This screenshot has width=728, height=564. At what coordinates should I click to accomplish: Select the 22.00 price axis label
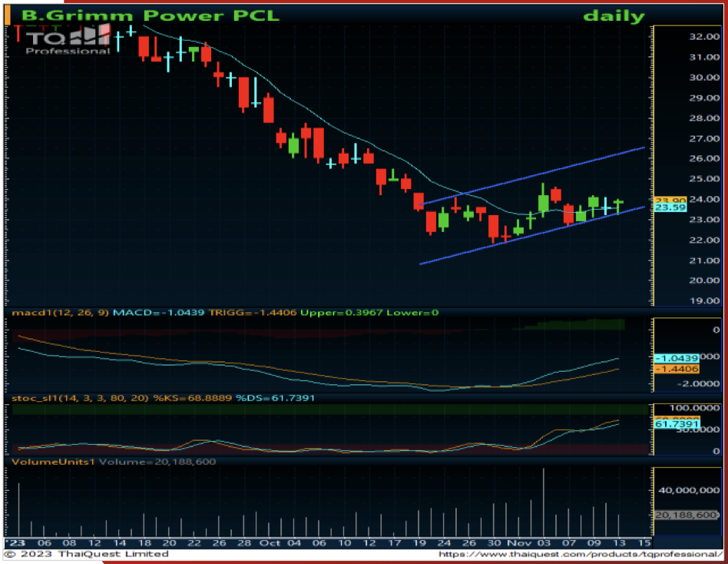pos(704,241)
